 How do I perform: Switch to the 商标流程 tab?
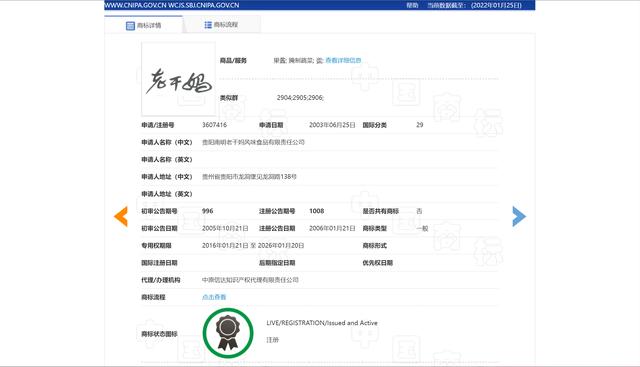pyautogui.click(x=221, y=25)
